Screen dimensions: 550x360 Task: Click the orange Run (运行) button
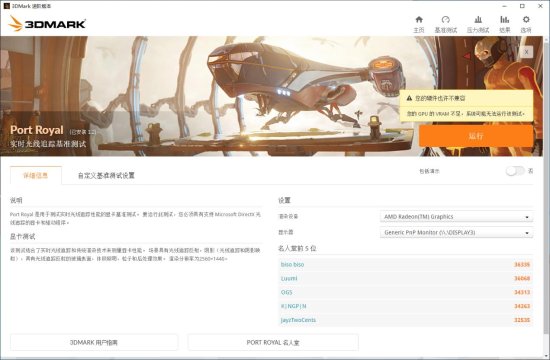click(476, 136)
